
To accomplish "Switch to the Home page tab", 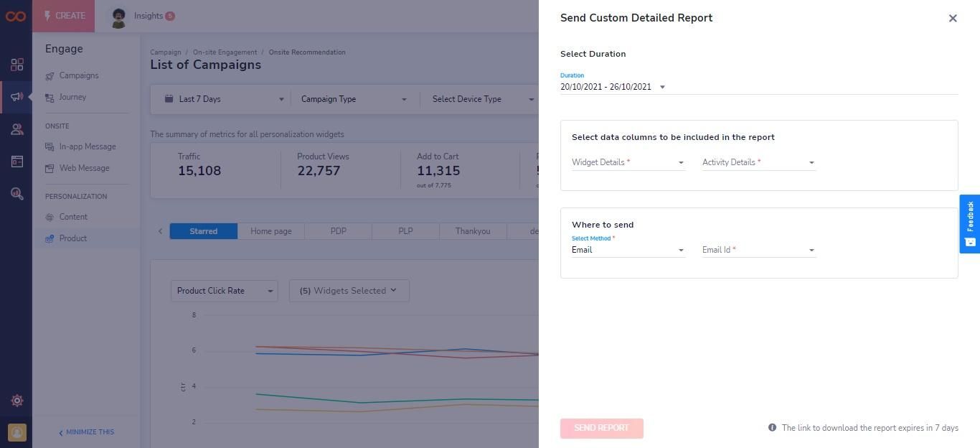I will coord(271,231).
